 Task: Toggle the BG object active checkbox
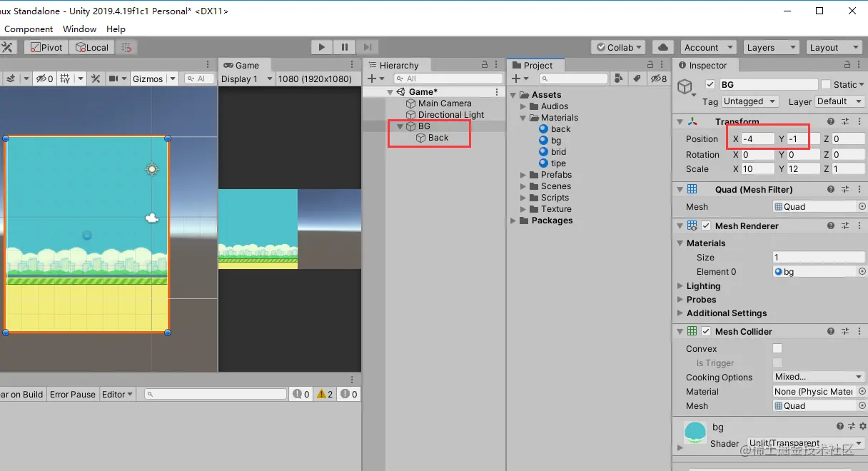click(x=710, y=84)
